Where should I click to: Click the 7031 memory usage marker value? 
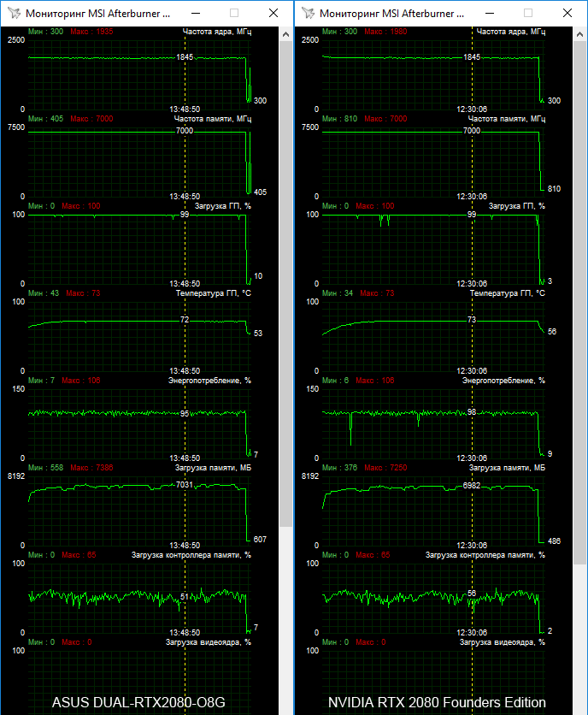(x=185, y=485)
